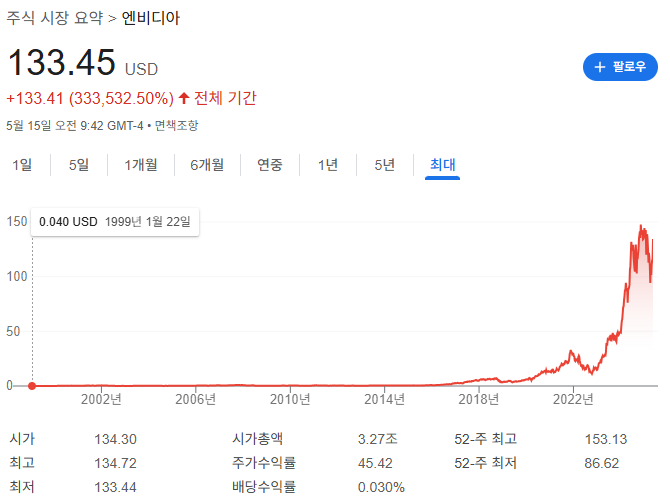The height and width of the screenshot is (497, 670).
Task: Click the 50 y-axis label
Action: point(13,331)
